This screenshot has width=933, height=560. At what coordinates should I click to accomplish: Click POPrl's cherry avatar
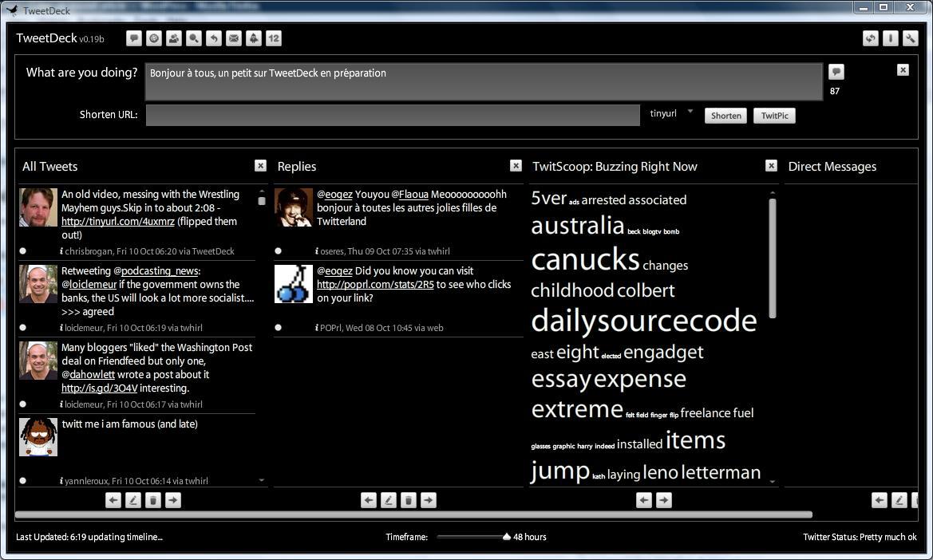(x=294, y=284)
